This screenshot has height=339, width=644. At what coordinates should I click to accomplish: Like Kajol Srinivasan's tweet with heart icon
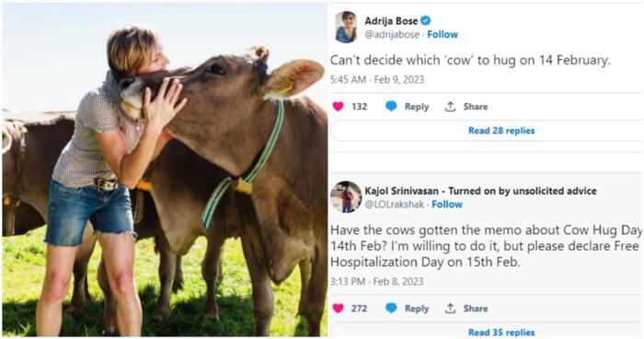(338, 309)
